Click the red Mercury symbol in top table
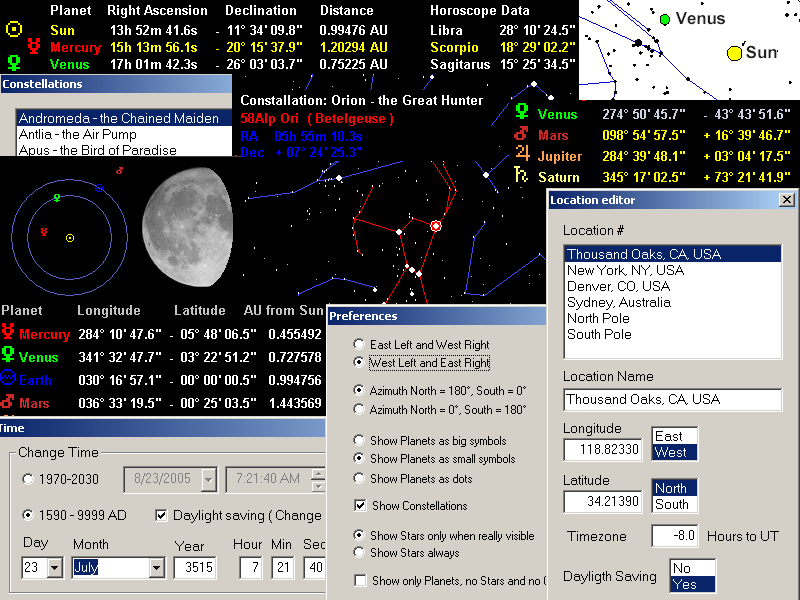Screen dimensions: 800x600 (x=34, y=46)
